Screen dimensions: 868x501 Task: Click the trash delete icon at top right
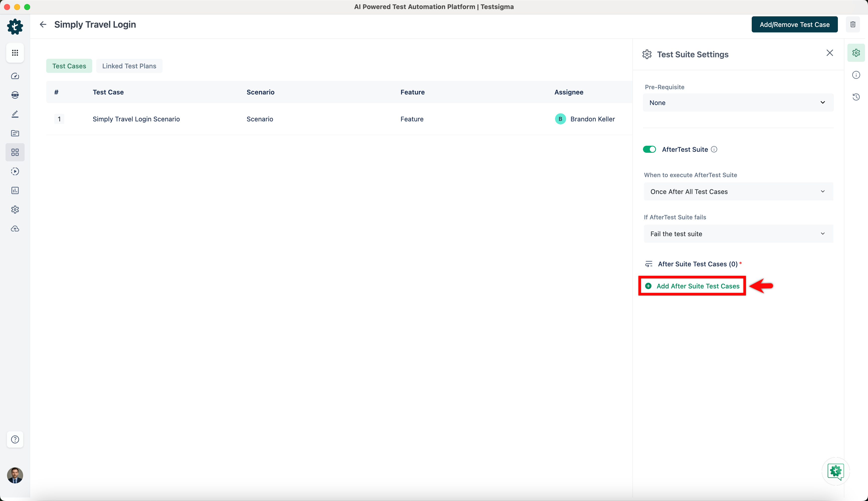[x=852, y=24]
